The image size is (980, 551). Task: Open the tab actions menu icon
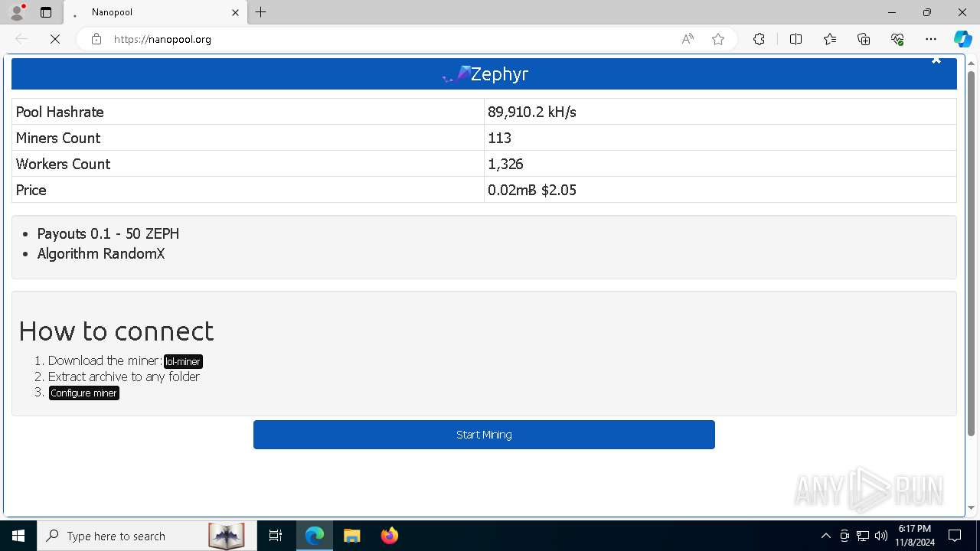pos(46,12)
